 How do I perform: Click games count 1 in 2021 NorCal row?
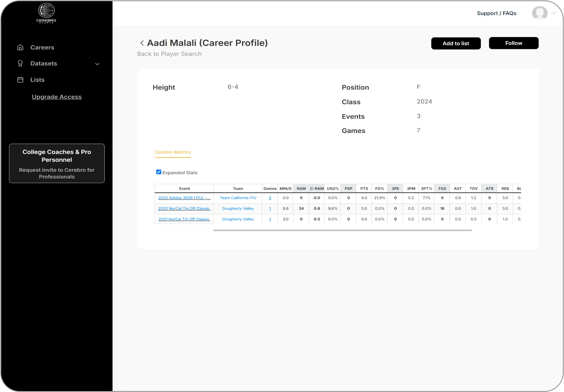270,219
